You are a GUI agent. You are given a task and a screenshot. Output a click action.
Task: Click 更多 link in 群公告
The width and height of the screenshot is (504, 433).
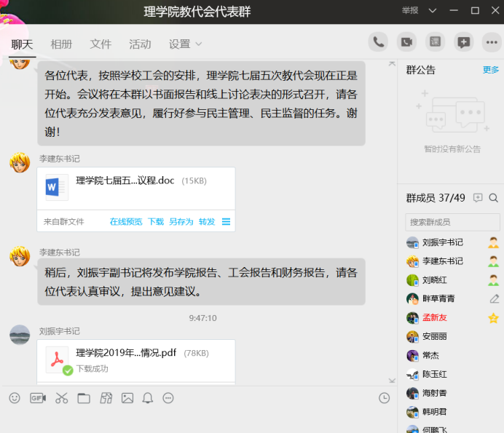(491, 70)
